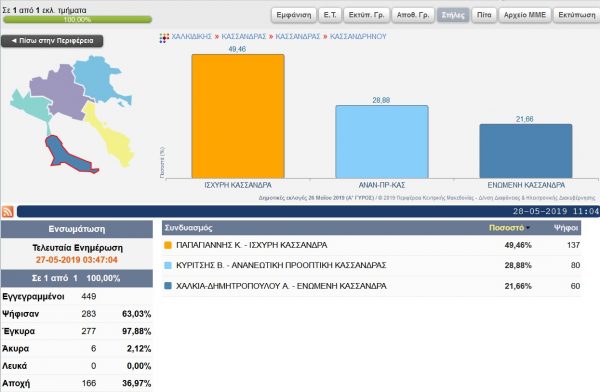The width and height of the screenshot is (600, 392).
Task: Click the green 100% progress bar
Action: (77, 19)
